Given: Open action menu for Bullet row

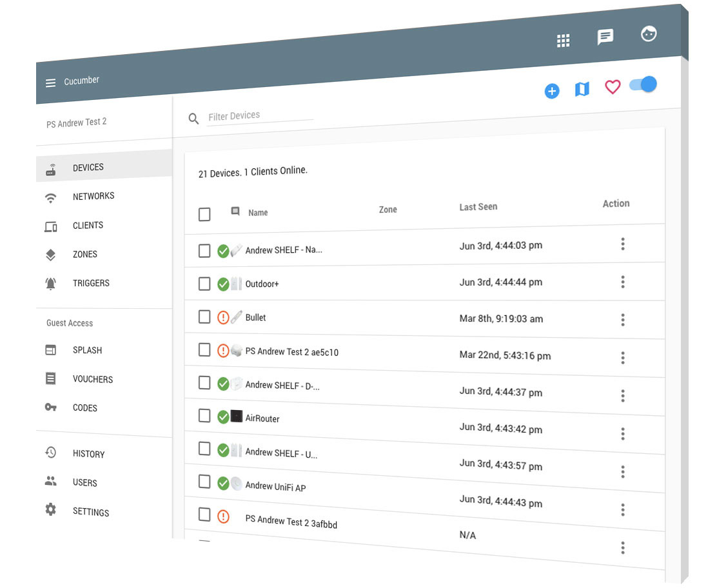Looking at the screenshot, I should (x=623, y=320).
